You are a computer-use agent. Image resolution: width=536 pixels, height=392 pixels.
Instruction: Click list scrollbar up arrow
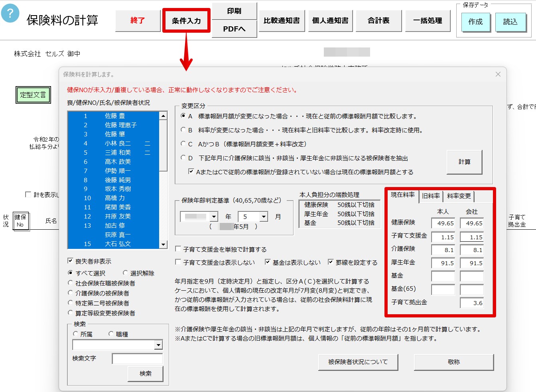pyautogui.click(x=163, y=116)
